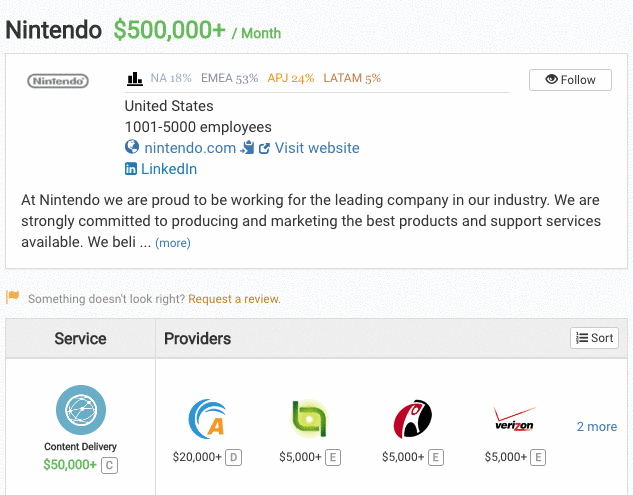Select the Content Delivery service icon
Screen dimensions: 633x495
tap(81, 410)
